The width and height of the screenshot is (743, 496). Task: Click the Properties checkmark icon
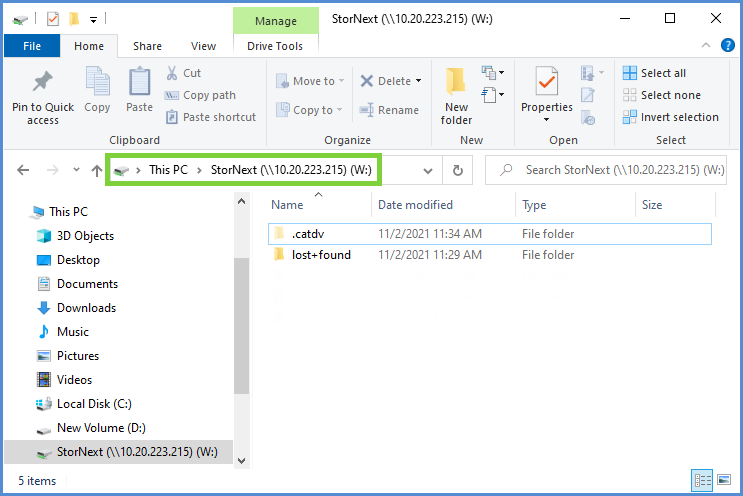tap(546, 81)
